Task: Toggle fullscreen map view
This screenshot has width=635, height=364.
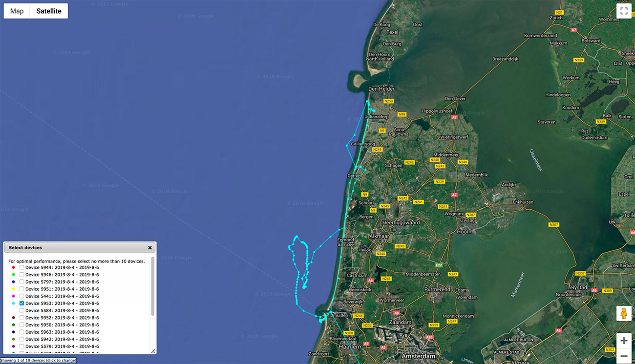Action: click(623, 11)
